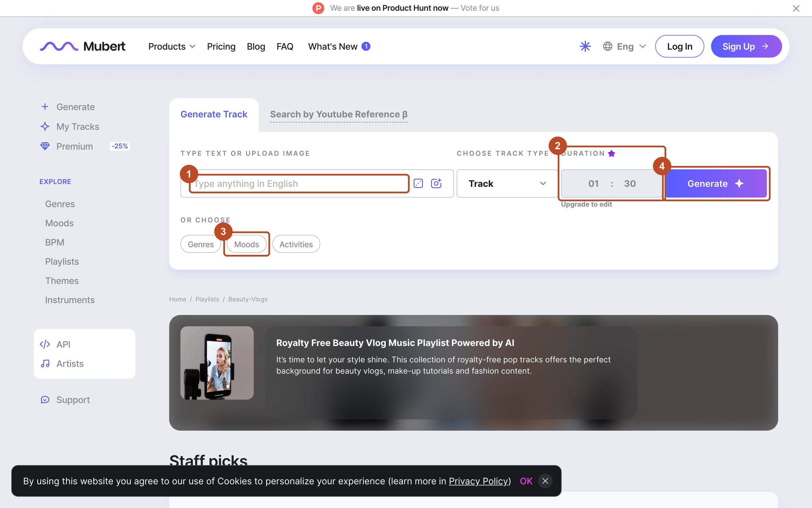This screenshot has height=508, width=812.
Task: Click the API code brackets icon
Action: click(45, 344)
